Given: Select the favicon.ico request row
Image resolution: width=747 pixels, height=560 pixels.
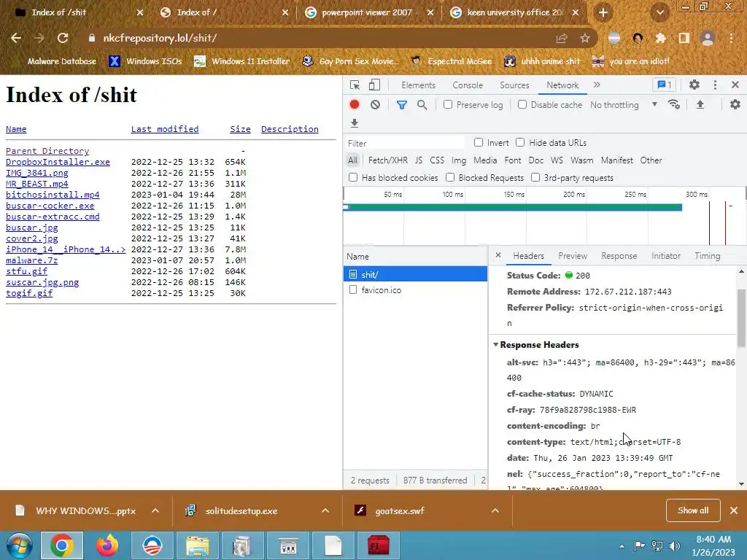Looking at the screenshot, I should pyautogui.click(x=415, y=289).
